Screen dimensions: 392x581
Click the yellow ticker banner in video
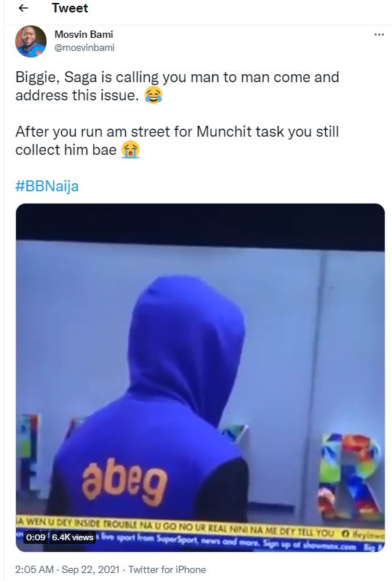pyautogui.click(x=200, y=524)
